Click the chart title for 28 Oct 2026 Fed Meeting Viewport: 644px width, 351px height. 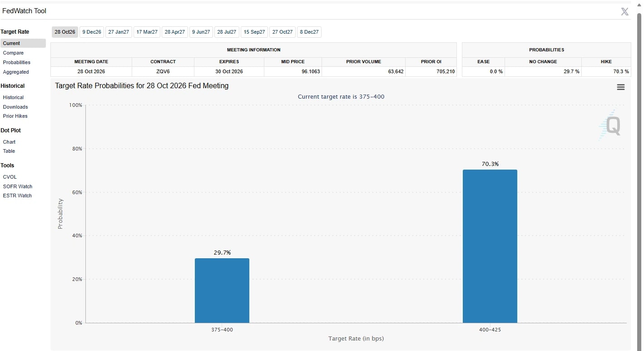[142, 85]
